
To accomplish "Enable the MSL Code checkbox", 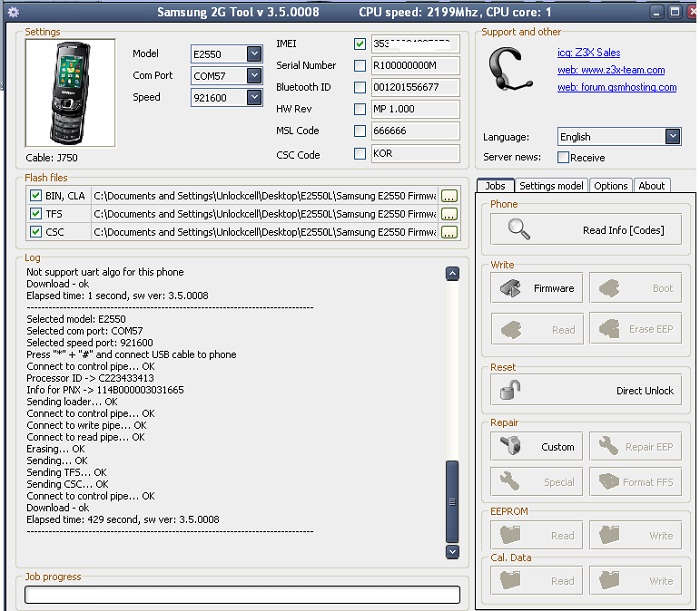I will pyautogui.click(x=360, y=131).
